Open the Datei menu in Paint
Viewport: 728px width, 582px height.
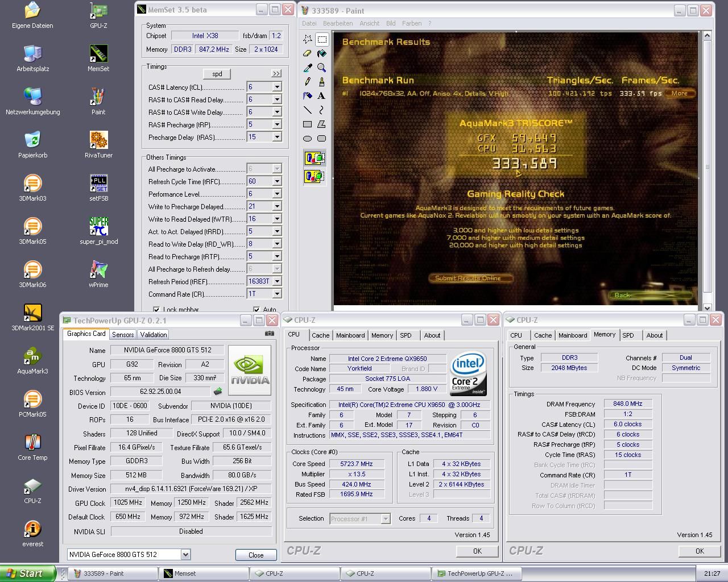pyautogui.click(x=309, y=23)
